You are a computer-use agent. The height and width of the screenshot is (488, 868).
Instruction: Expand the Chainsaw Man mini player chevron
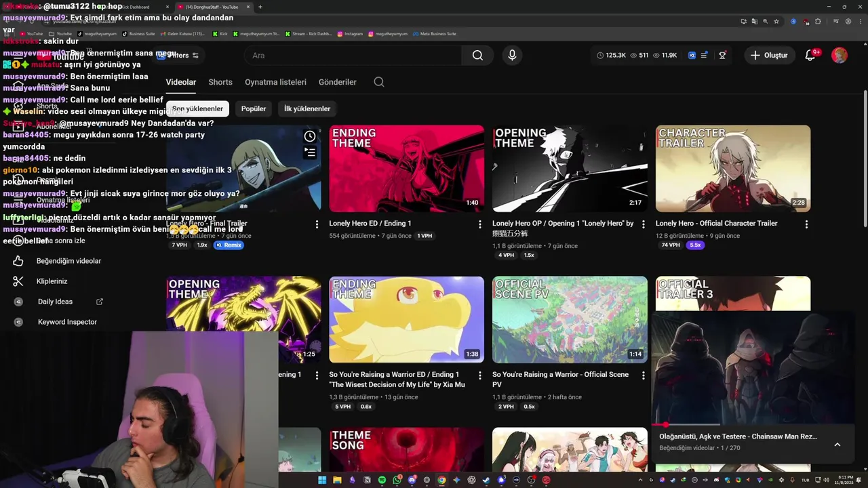pos(837,445)
